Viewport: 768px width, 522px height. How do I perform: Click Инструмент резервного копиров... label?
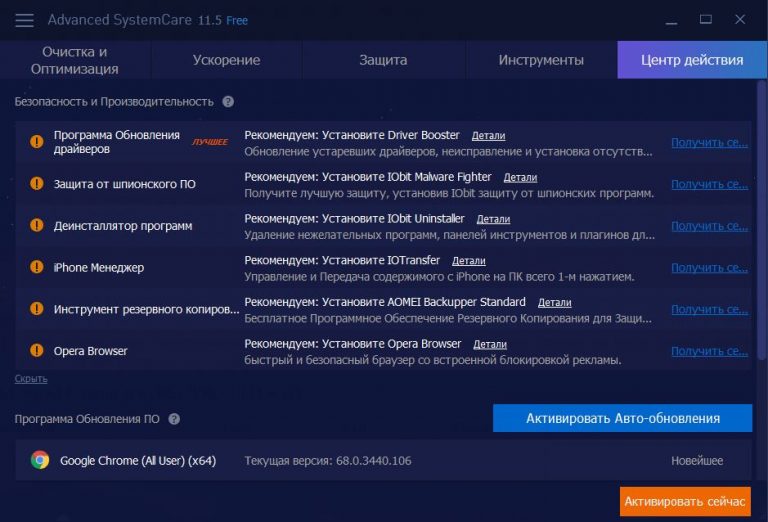click(x=146, y=309)
